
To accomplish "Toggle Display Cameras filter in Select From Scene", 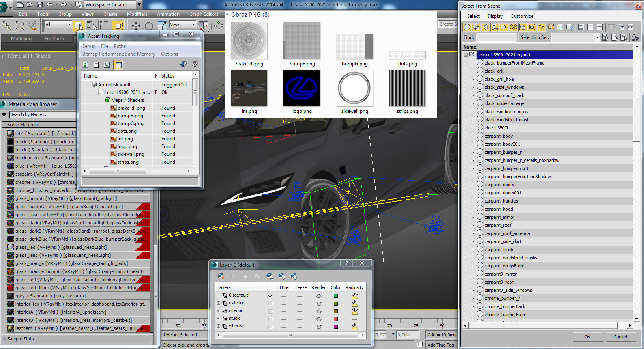I will [495, 27].
